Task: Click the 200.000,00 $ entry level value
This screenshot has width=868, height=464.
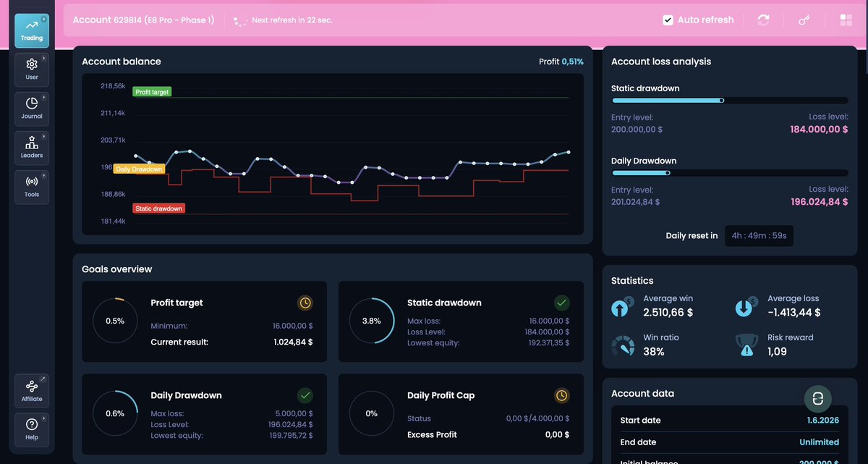Action: pyautogui.click(x=637, y=130)
